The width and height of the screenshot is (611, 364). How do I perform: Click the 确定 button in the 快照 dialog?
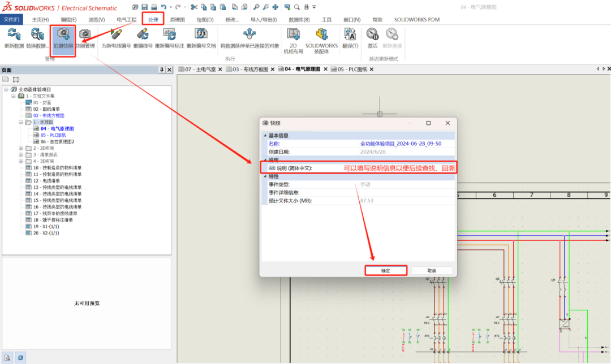(x=387, y=270)
